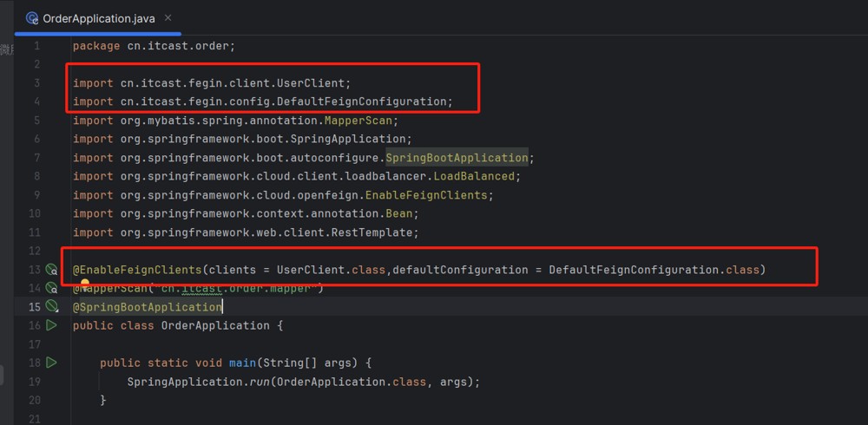Image resolution: width=868 pixels, height=425 pixels.
Task: Click @EnableFeignClients annotation on line 13
Action: pyautogui.click(x=137, y=270)
